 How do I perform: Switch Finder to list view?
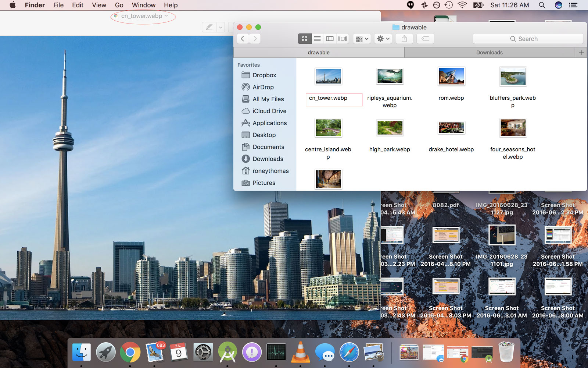[x=317, y=39]
